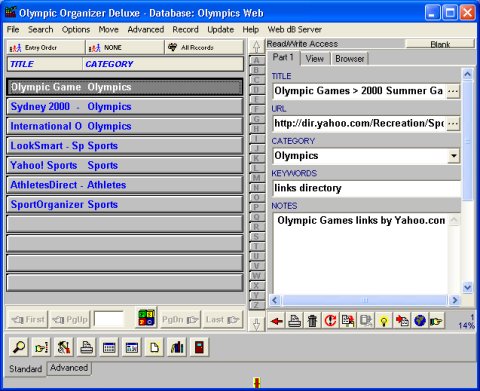This screenshot has width=480, height=391.
Task: Select the Part 1 tab
Action: (x=283, y=58)
